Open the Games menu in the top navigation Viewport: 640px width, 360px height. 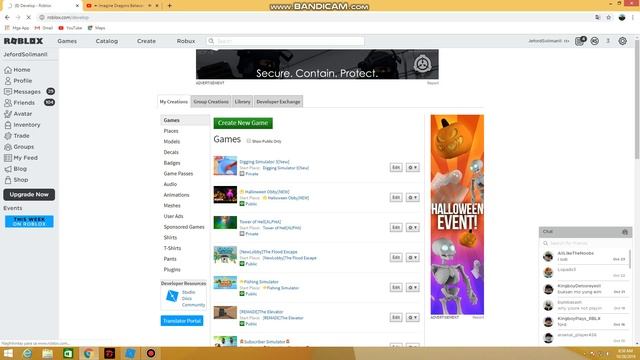coord(67,41)
